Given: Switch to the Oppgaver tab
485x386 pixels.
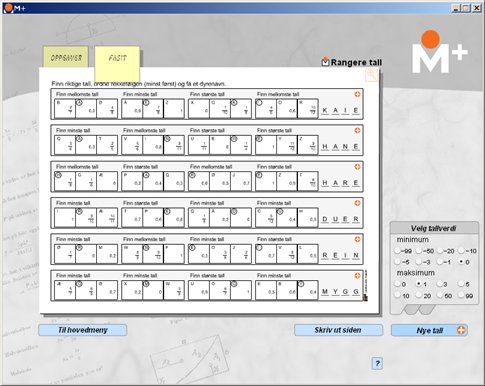Looking at the screenshot, I should click(x=66, y=57).
